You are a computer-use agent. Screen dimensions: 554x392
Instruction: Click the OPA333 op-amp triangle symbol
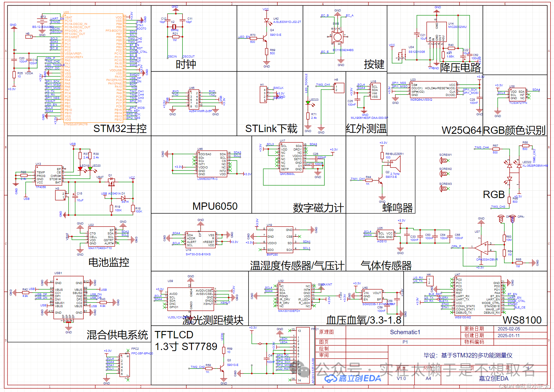point(482,248)
